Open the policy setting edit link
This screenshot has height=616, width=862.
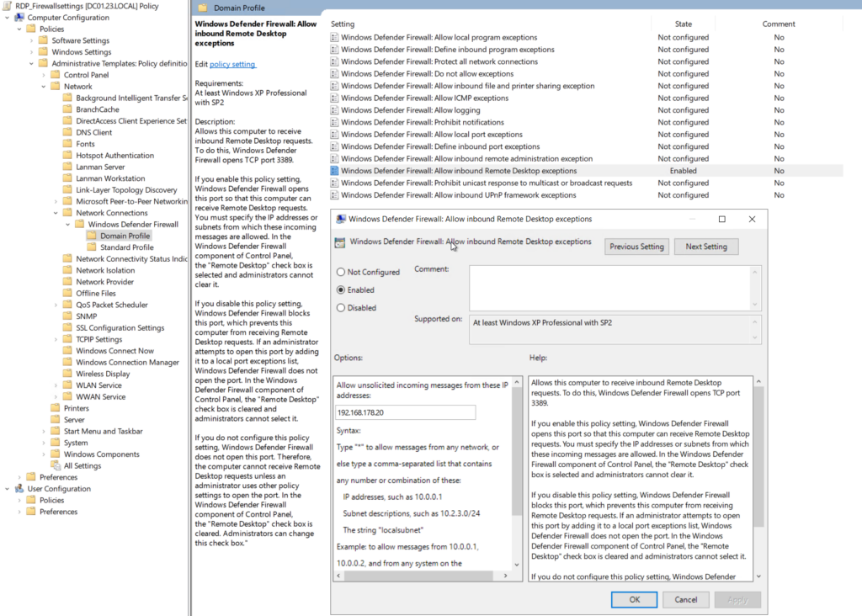coord(232,64)
